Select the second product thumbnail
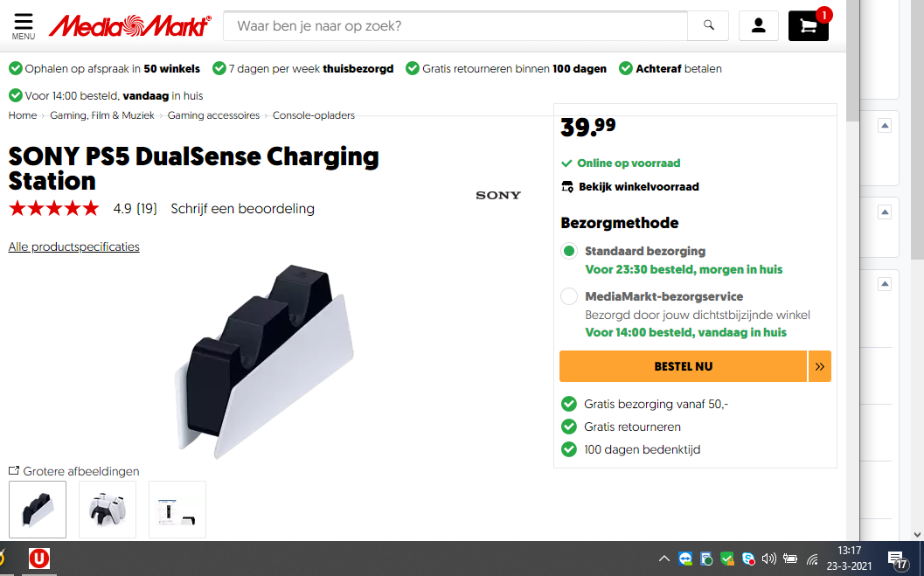The image size is (924, 576). pos(108,510)
